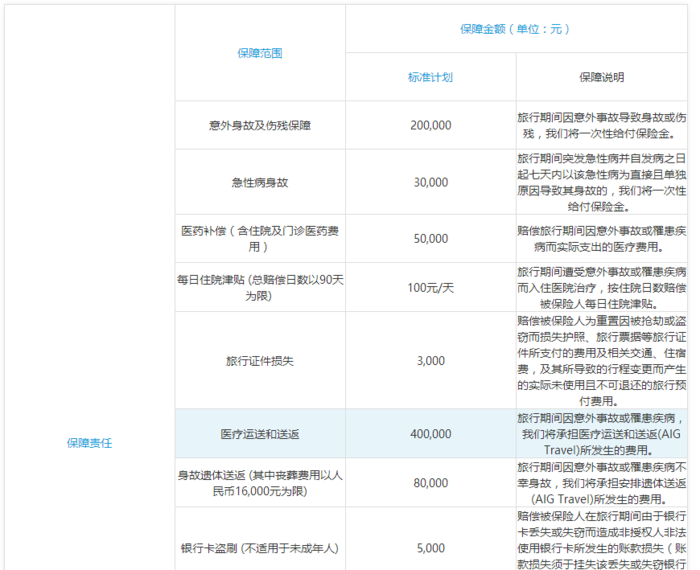Click the 50,000 amount cell
Viewport: 700px width, 570px height.
point(430,238)
